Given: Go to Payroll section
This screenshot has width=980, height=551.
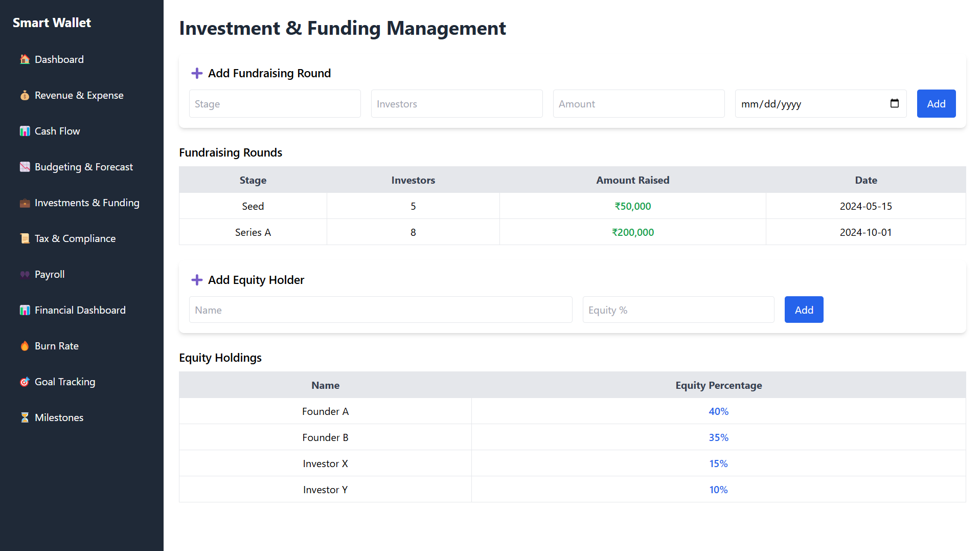Looking at the screenshot, I should click(x=50, y=274).
